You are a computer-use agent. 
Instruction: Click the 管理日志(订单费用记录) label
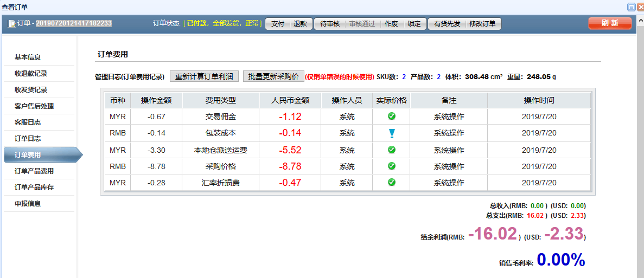[130, 76]
